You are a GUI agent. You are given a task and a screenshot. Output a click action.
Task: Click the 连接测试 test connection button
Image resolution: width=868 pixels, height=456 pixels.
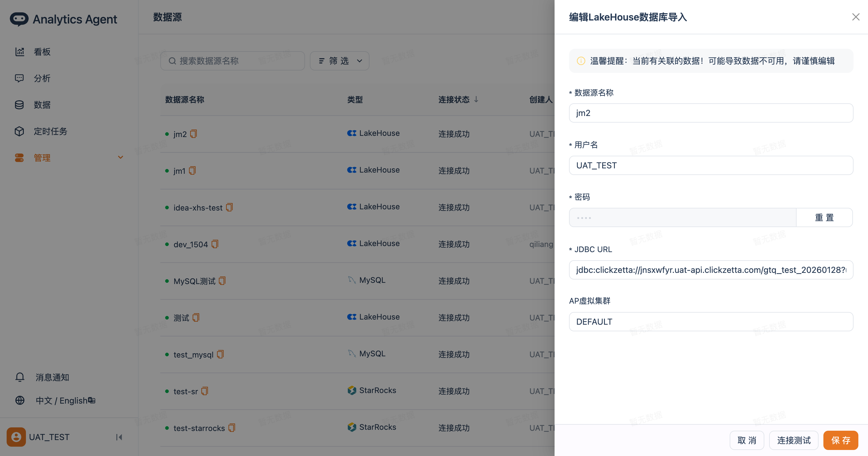click(794, 440)
